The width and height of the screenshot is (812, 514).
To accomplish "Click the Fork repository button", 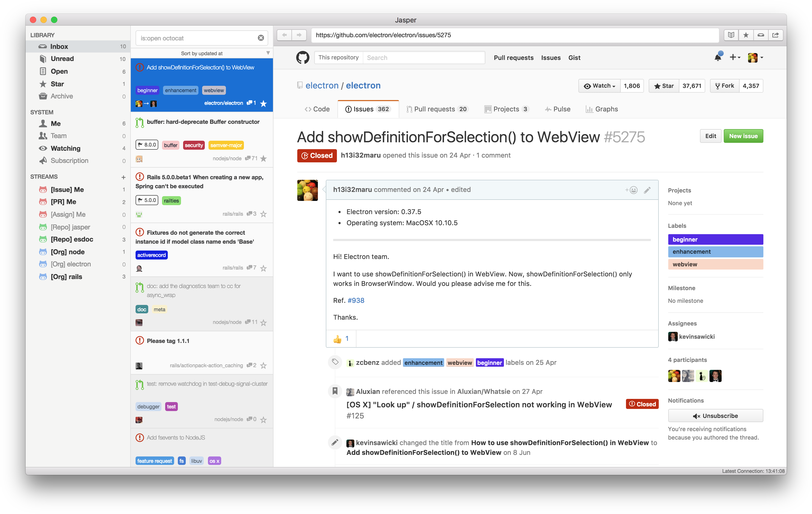I will (x=725, y=86).
